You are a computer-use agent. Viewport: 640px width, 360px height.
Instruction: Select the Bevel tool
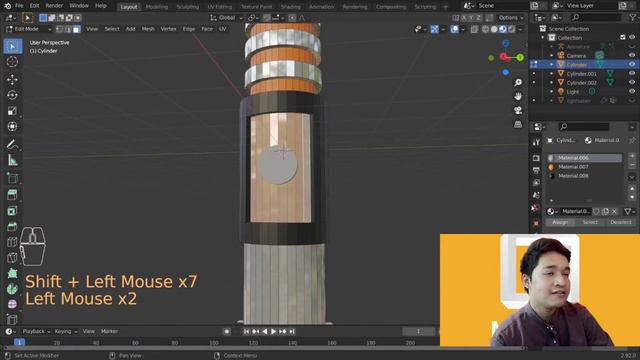tap(12, 227)
